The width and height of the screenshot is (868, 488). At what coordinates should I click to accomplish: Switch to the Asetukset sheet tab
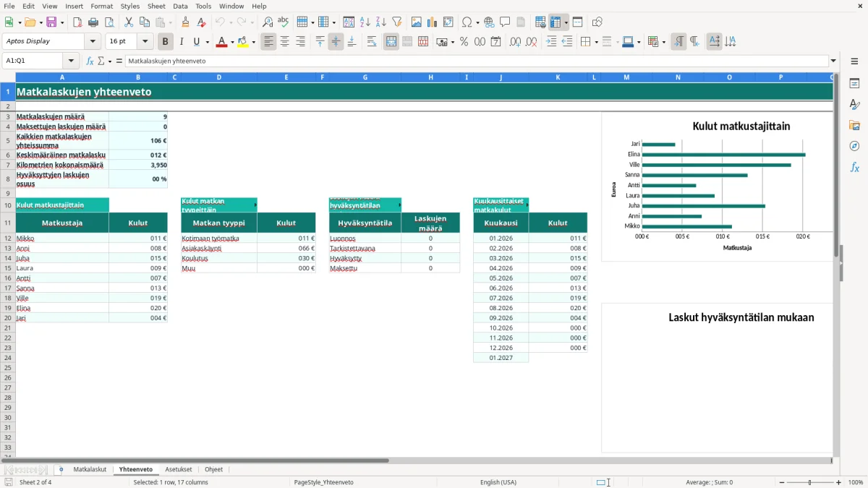click(x=179, y=469)
